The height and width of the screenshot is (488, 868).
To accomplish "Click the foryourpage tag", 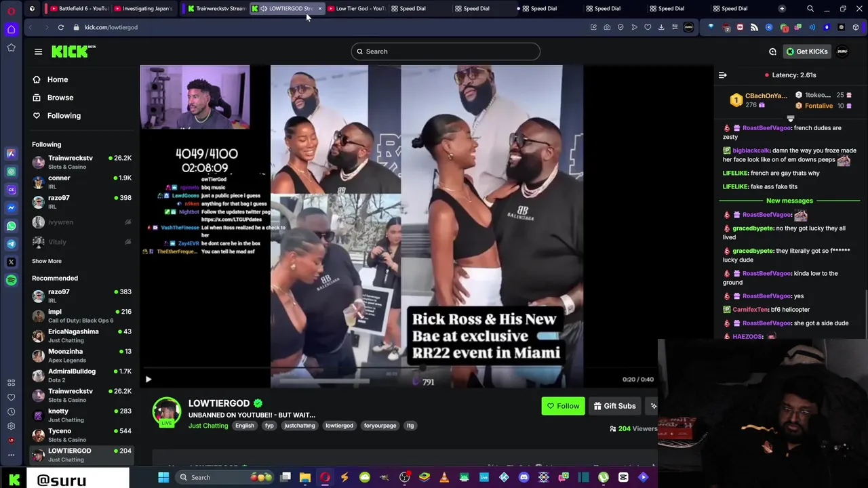I will tap(380, 426).
